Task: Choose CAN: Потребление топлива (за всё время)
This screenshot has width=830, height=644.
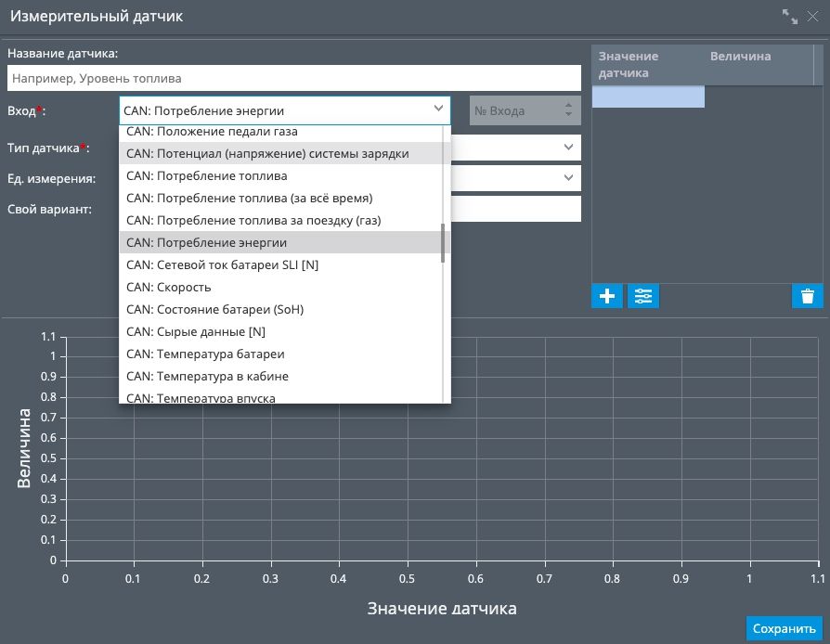Action: (x=285, y=198)
